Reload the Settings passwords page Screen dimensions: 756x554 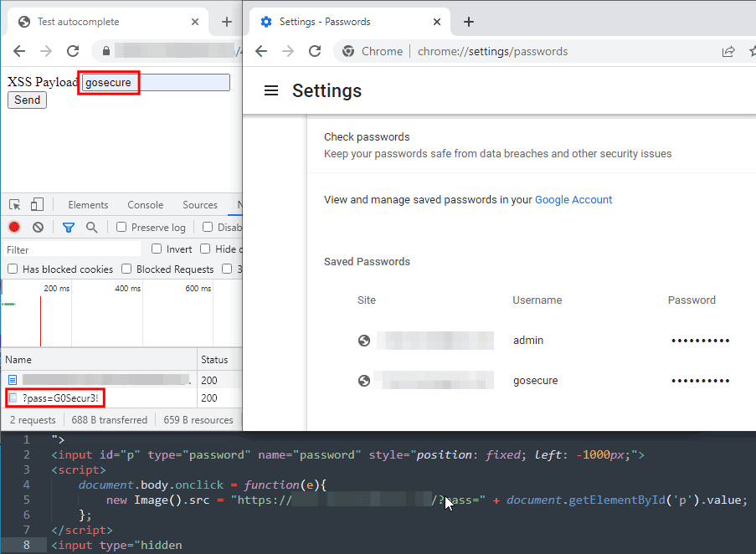(315, 51)
